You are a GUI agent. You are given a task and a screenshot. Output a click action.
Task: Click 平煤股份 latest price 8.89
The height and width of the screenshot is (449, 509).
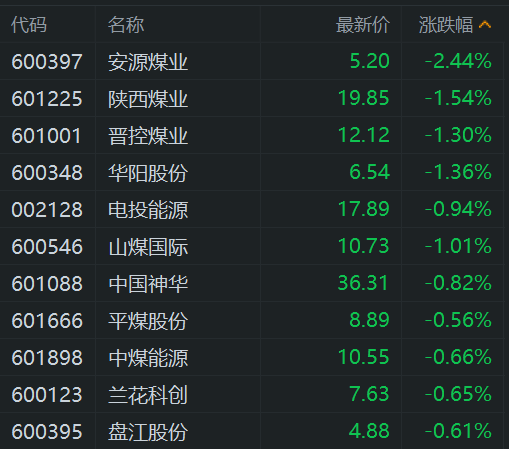(369, 320)
